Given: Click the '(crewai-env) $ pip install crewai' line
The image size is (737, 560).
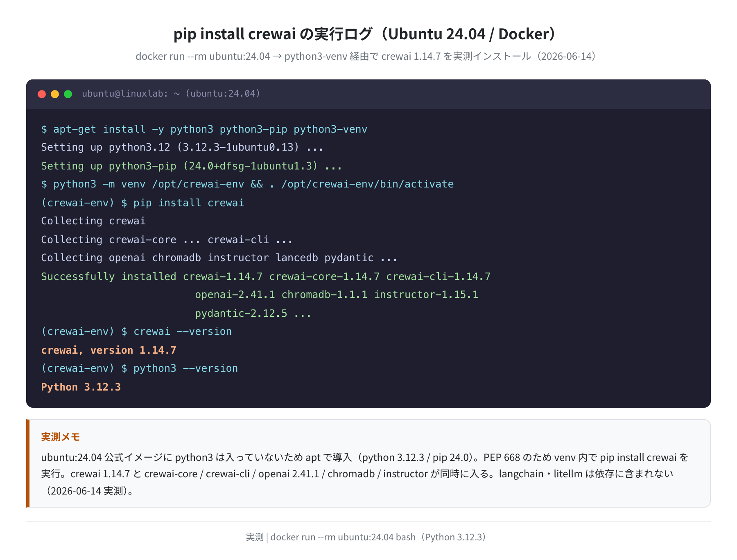Looking at the screenshot, I should 142,203.
